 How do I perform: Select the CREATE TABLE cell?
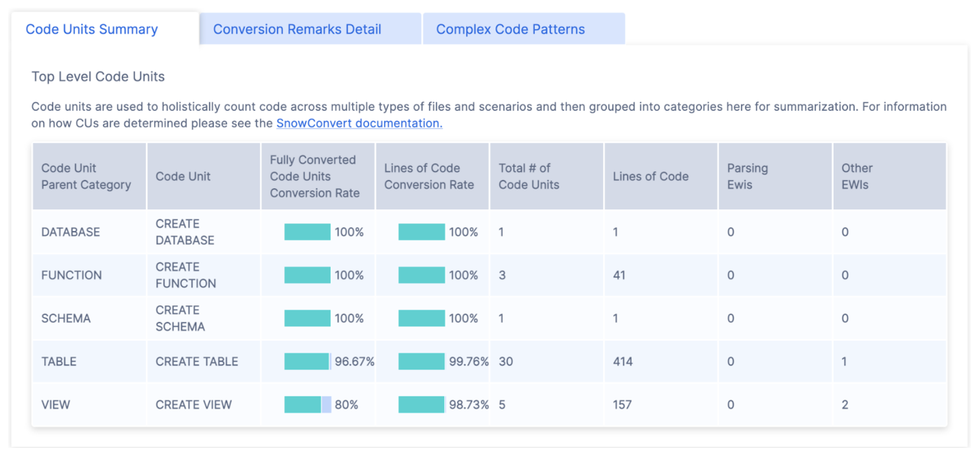coord(196,362)
